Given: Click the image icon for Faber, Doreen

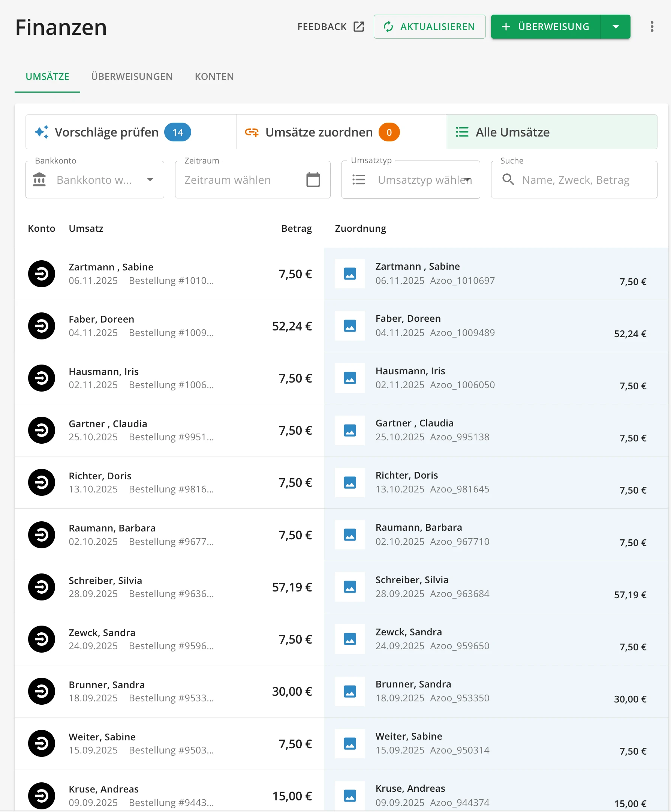Looking at the screenshot, I should (349, 326).
